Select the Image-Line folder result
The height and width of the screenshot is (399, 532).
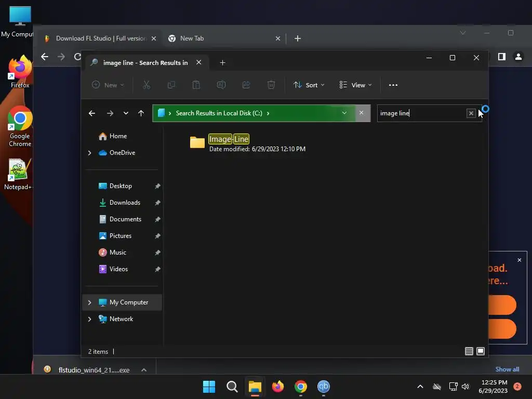pos(248,143)
